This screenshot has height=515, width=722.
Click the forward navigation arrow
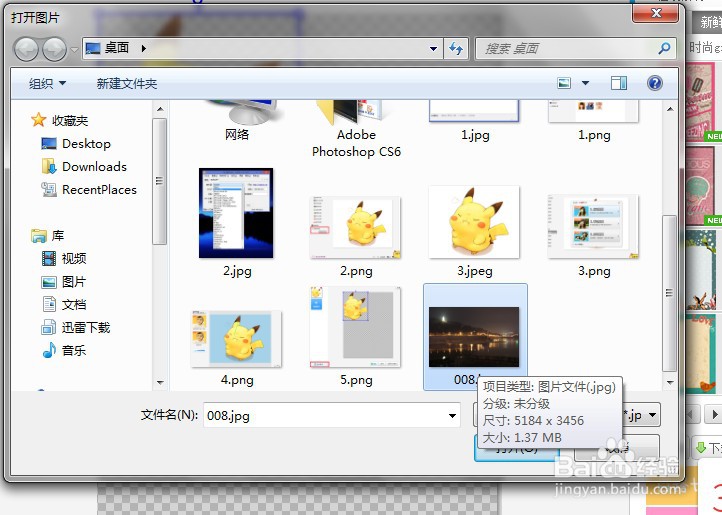[54, 49]
